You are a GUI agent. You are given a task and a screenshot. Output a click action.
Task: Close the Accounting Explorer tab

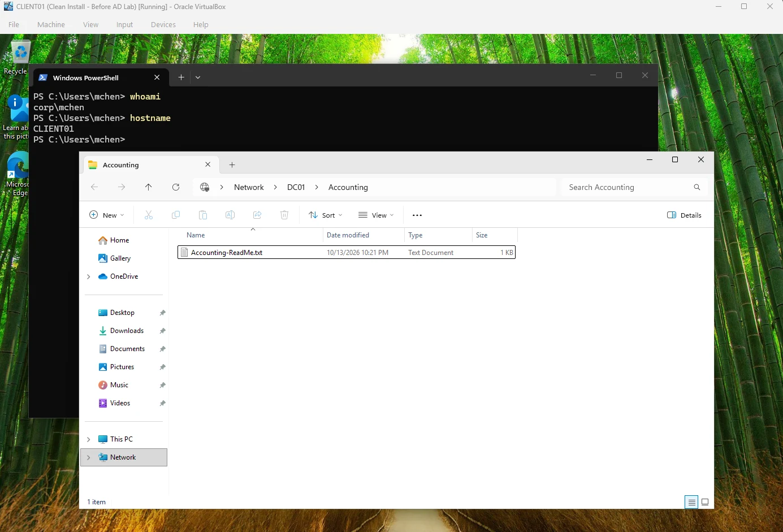pos(207,165)
